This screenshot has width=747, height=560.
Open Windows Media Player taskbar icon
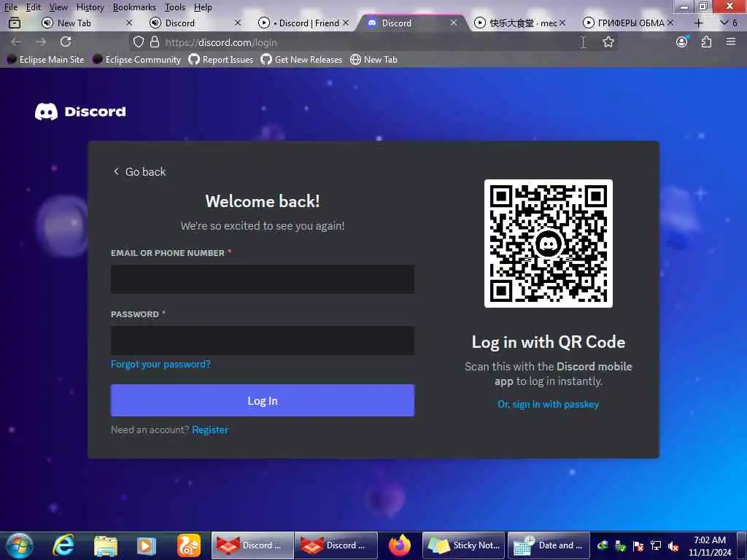click(x=146, y=545)
